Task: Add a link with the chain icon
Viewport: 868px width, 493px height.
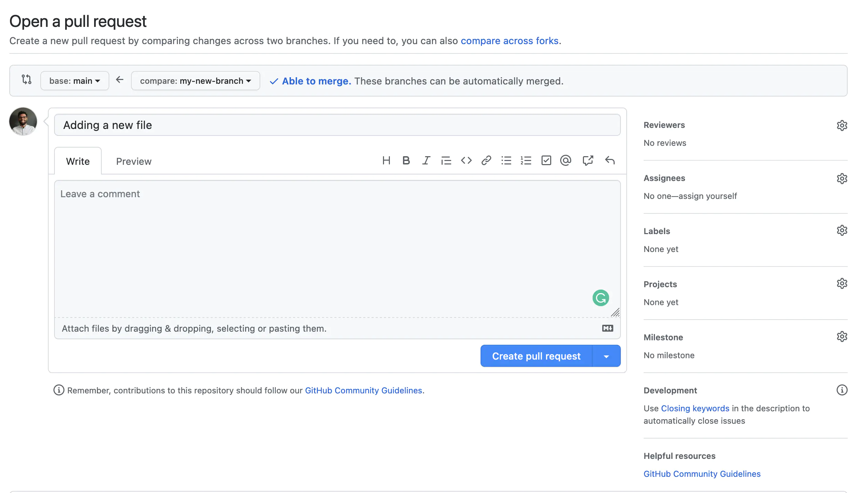Action: [x=486, y=161]
